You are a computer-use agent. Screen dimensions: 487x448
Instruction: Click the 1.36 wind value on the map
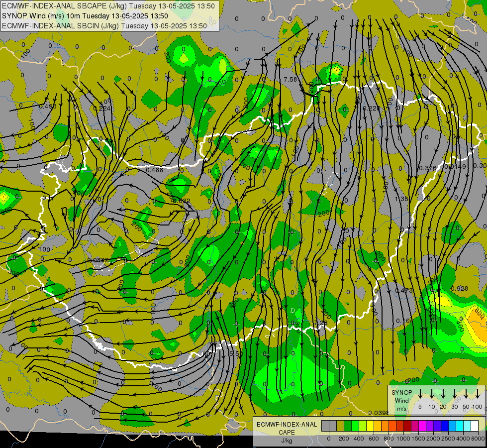[401, 199]
